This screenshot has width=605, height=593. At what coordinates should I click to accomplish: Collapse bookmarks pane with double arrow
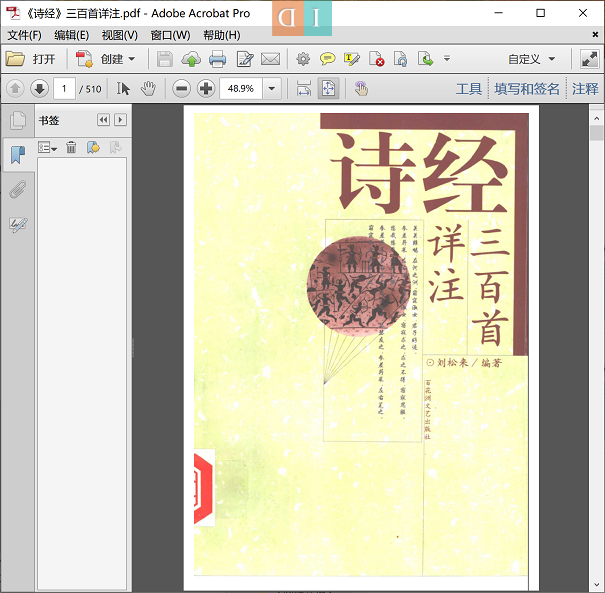[103, 120]
